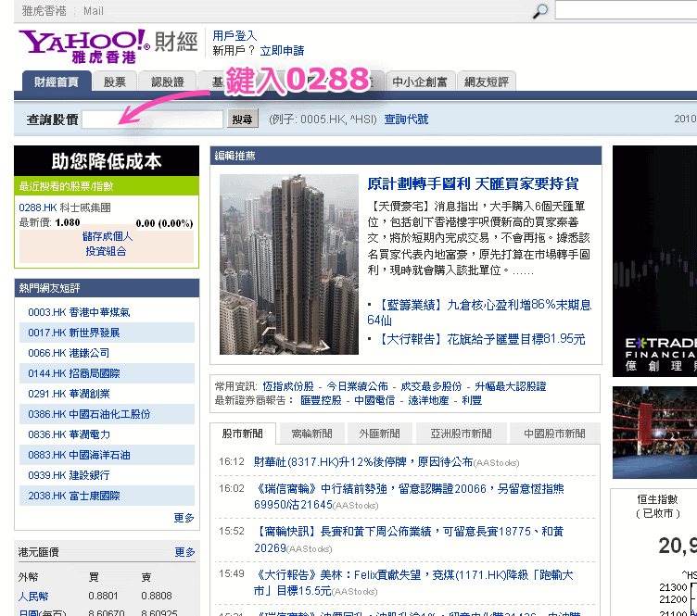Open the skyscraper news thumbnail image

288,264
